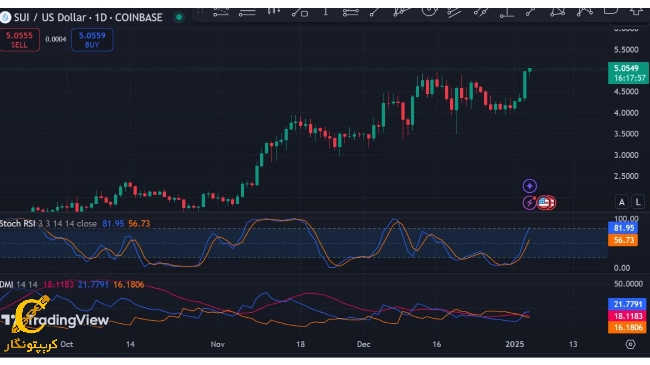
Task: Toggle log scale with the L button
Action: (638, 202)
